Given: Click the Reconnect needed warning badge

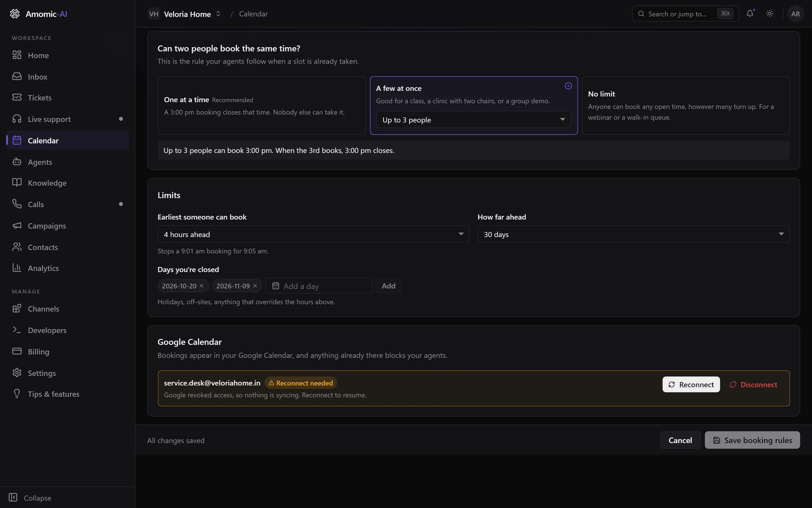Looking at the screenshot, I should pos(301,383).
